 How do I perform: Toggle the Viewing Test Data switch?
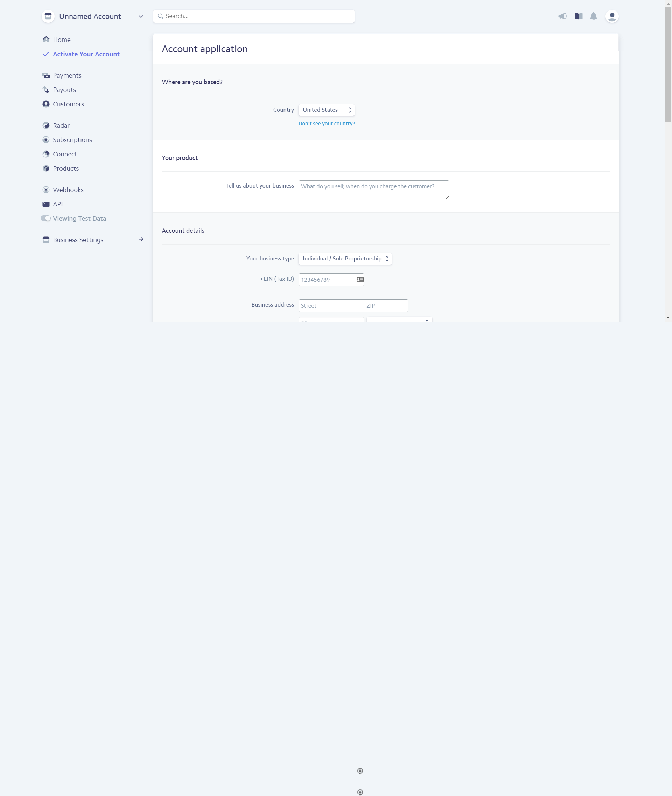[46, 218]
